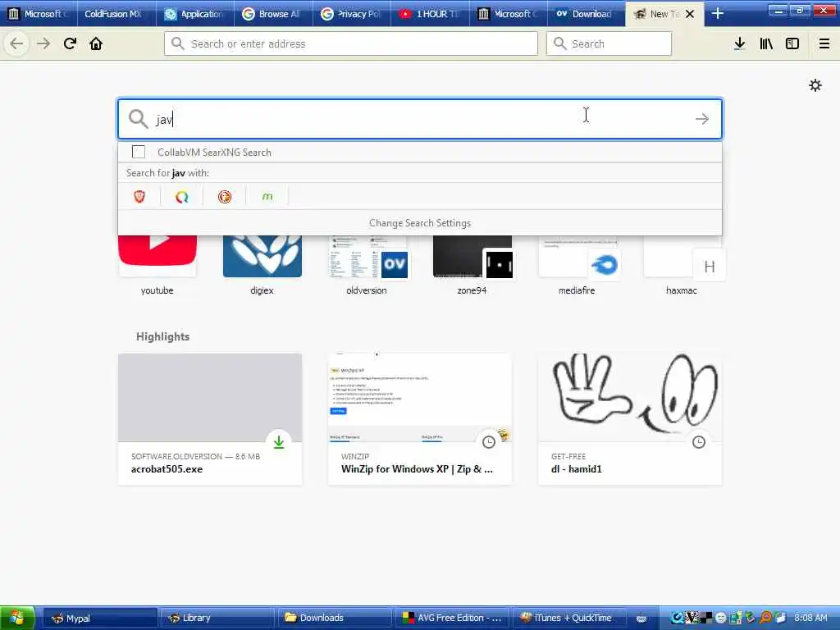This screenshot has height=630, width=840.
Task: Open WinZip for Windows XP highlight
Action: point(420,419)
